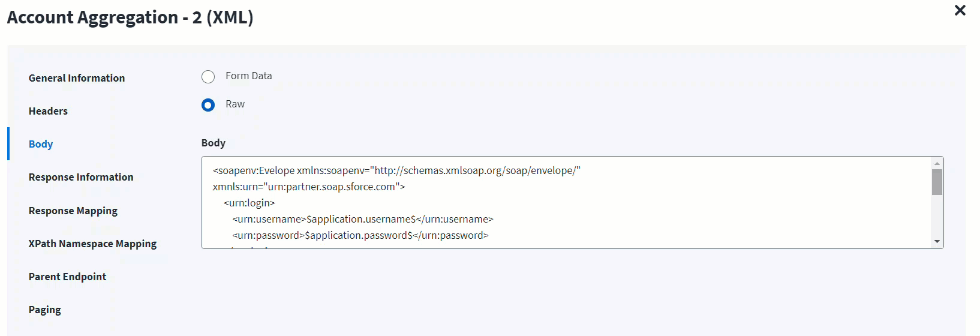Select the Form Data radio button
980x336 pixels.
[208, 77]
